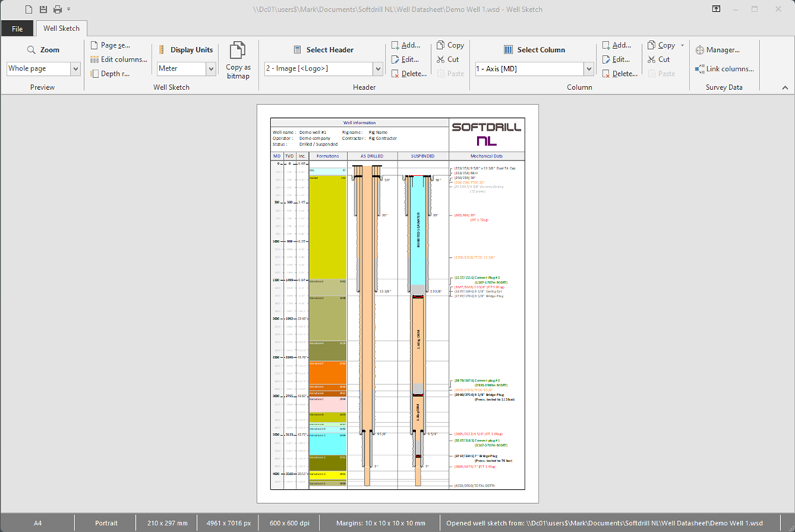Click the new document icon in title bar
The width and height of the screenshot is (795, 532).
(28, 10)
